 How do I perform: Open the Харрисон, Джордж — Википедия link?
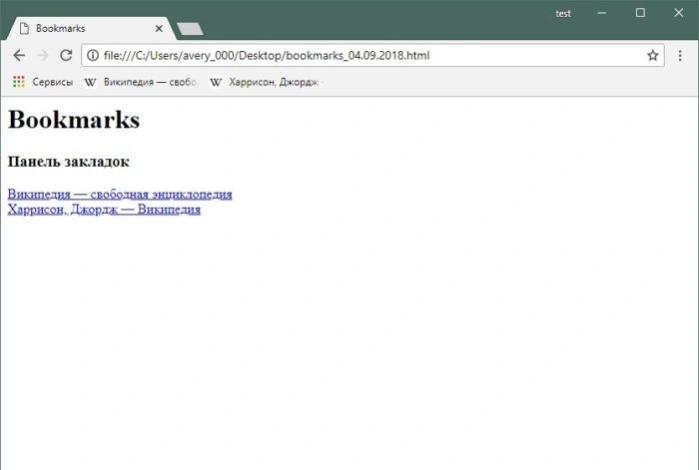(104, 209)
